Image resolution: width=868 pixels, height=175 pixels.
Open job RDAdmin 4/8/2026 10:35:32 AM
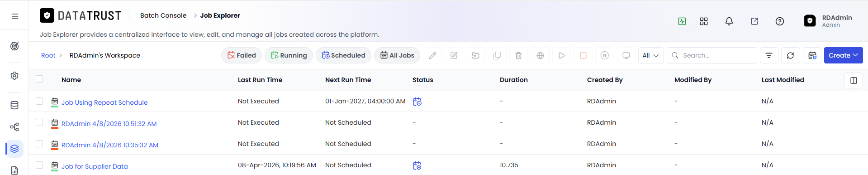(110, 145)
